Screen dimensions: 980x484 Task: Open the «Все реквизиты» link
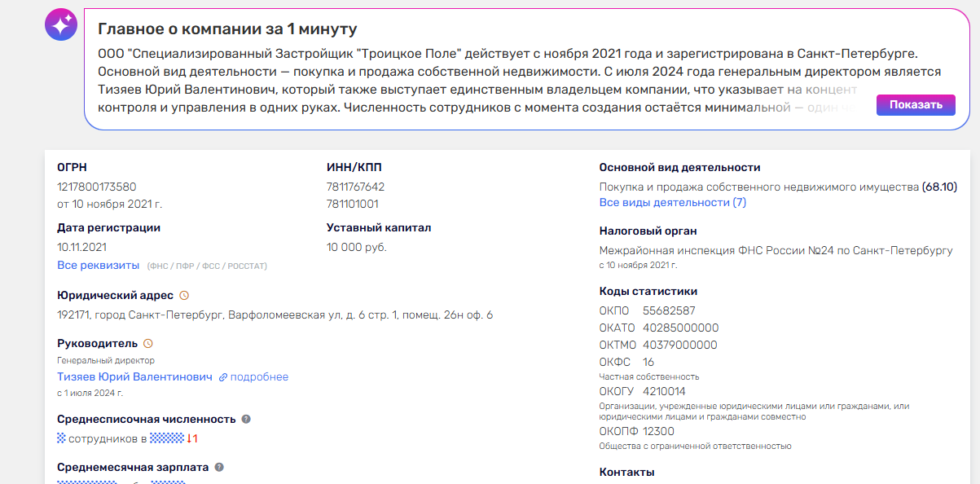pos(99,265)
